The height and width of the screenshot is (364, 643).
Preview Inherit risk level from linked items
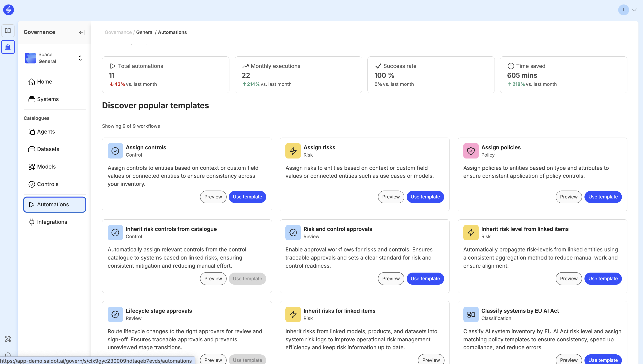569,279
